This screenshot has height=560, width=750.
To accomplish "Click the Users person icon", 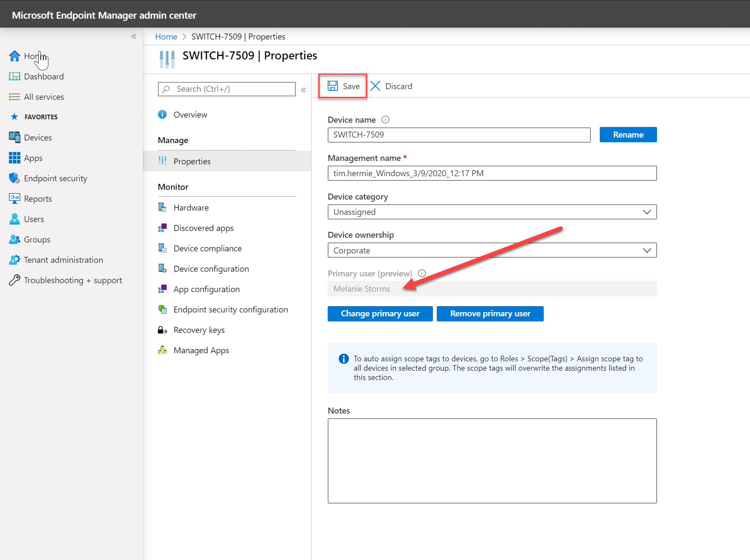I will coord(14,219).
